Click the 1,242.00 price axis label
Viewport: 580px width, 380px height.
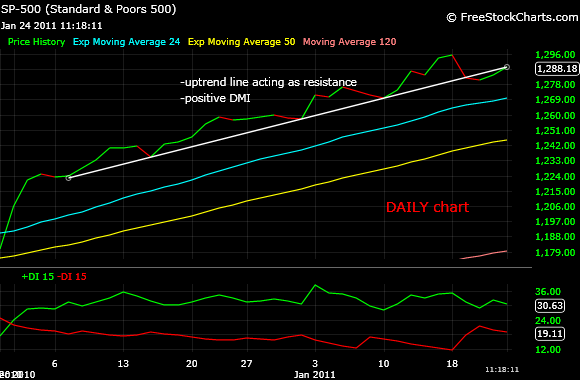(555, 146)
